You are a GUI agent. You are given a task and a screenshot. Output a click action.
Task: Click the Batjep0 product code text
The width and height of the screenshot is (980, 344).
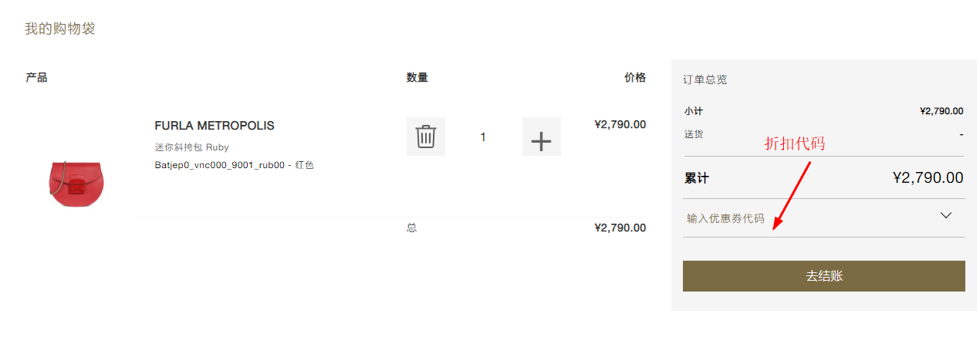pyautogui.click(x=234, y=164)
